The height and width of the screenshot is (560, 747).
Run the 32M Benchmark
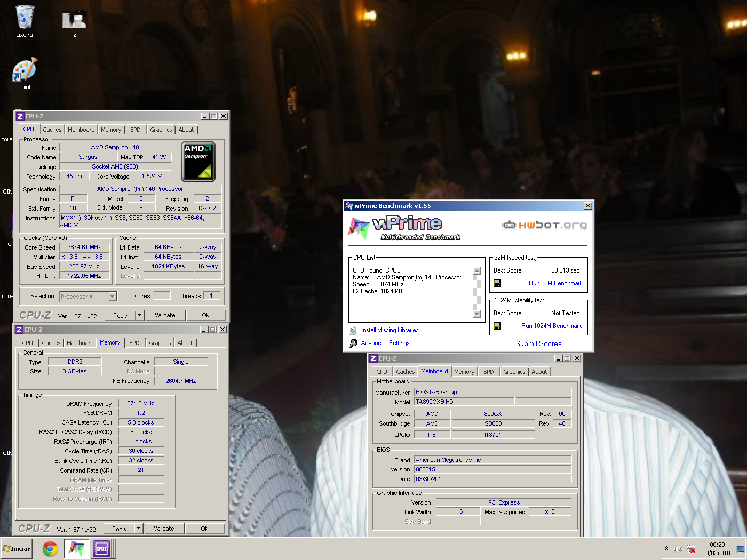pyautogui.click(x=555, y=283)
